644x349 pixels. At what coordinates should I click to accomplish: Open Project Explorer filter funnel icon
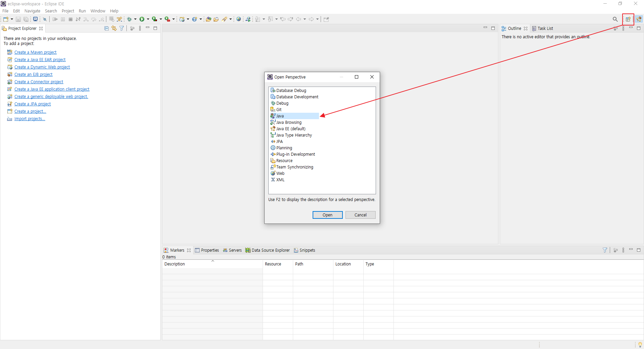click(x=122, y=29)
